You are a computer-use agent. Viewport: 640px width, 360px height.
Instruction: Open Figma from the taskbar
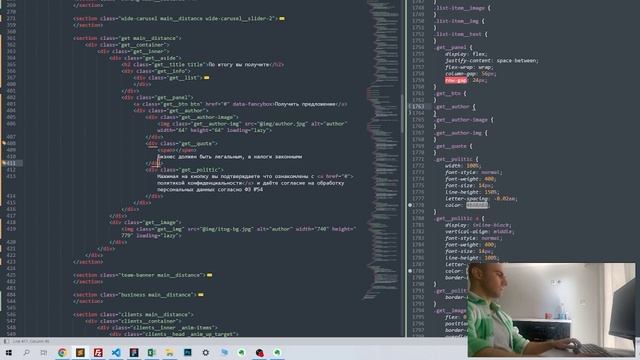(x=134, y=353)
